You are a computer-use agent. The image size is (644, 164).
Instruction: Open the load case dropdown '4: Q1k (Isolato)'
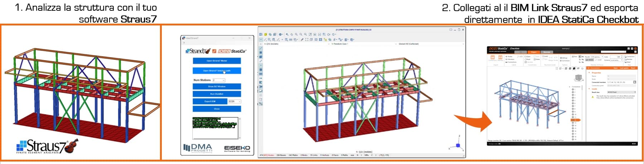tap(296, 44)
